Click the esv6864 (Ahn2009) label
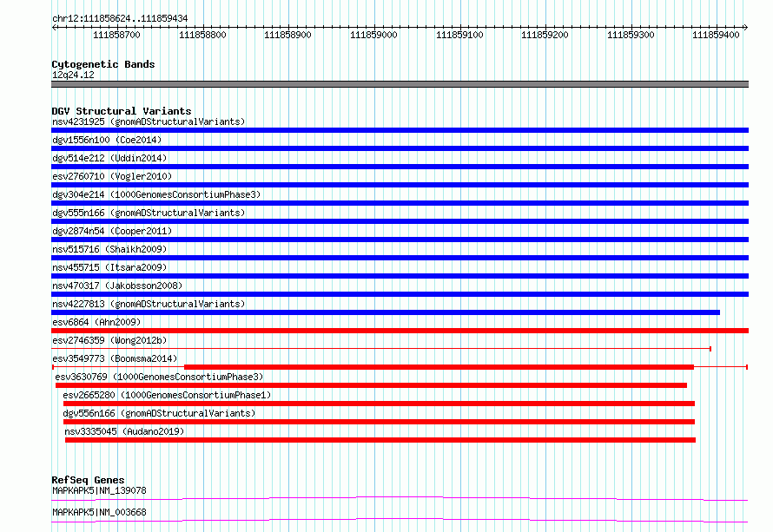 tap(96, 322)
